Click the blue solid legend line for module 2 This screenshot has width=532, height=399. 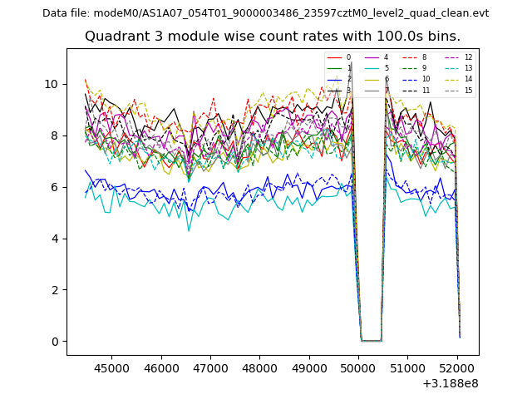pos(333,79)
